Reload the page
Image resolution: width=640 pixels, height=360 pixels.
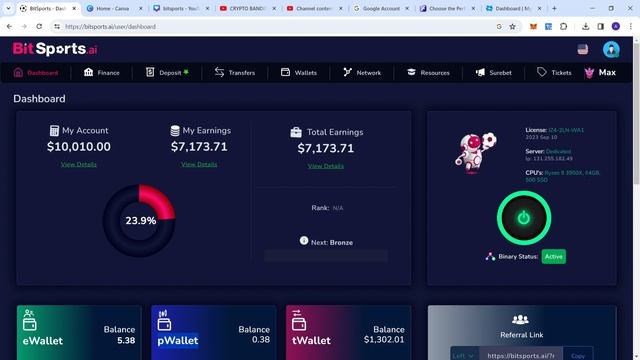tap(39, 27)
